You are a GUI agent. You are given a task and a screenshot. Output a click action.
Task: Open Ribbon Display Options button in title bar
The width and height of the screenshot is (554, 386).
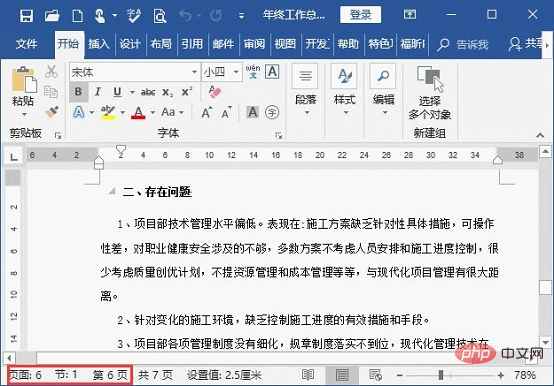pyautogui.click(x=410, y=14)
